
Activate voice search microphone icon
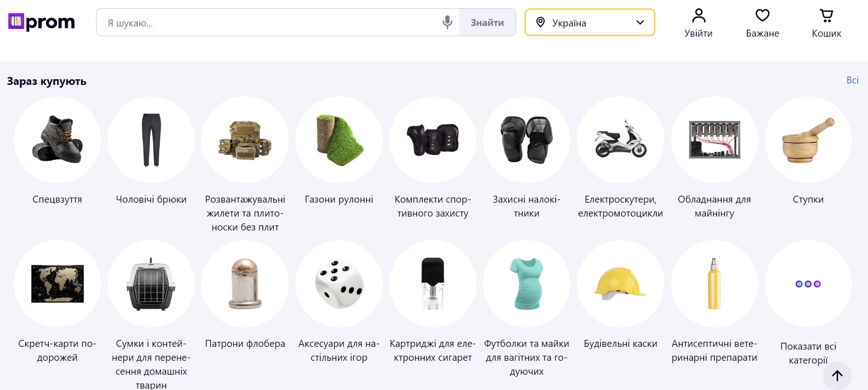point(447,22)
